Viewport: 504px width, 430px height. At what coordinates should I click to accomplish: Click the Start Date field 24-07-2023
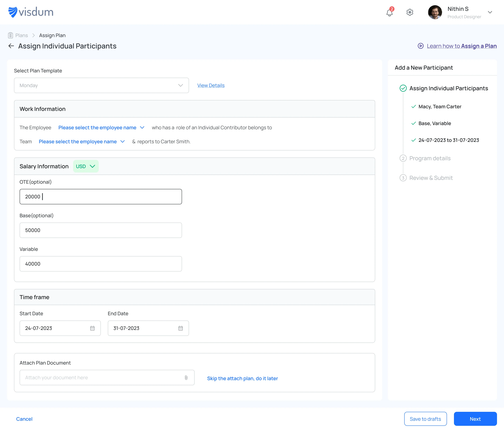[x=60, y=328]
